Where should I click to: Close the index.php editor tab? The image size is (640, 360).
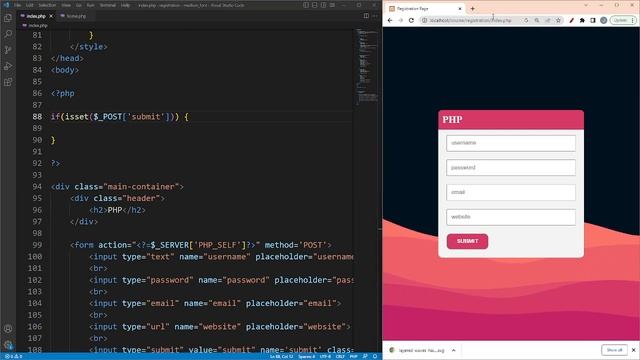point(51,16)
